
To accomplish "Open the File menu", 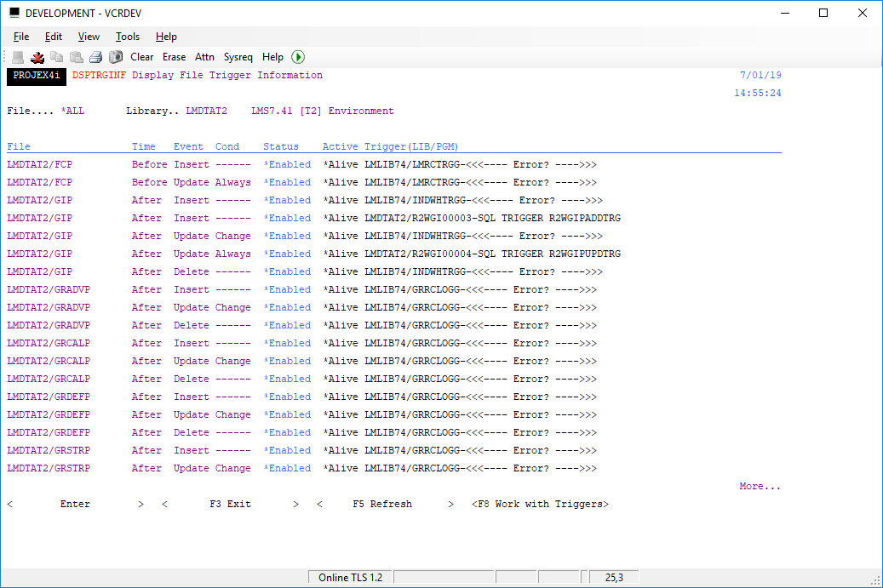I will click(21, 37).
